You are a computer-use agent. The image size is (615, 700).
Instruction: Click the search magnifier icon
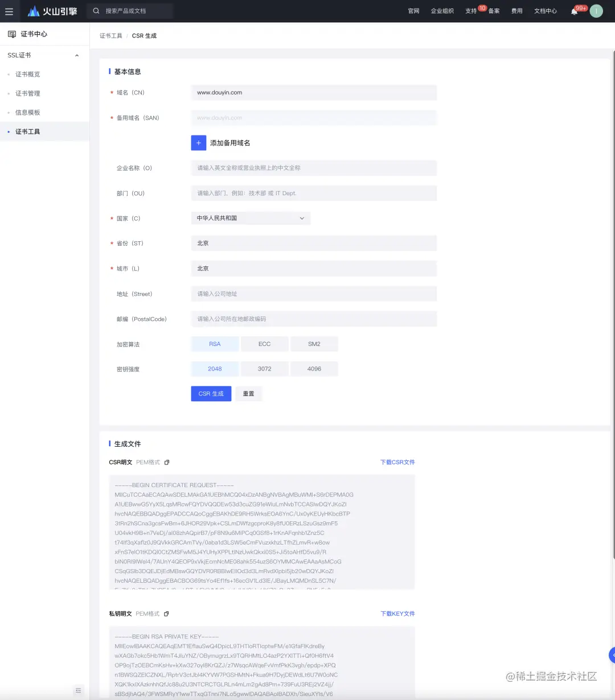click(96, 11)
